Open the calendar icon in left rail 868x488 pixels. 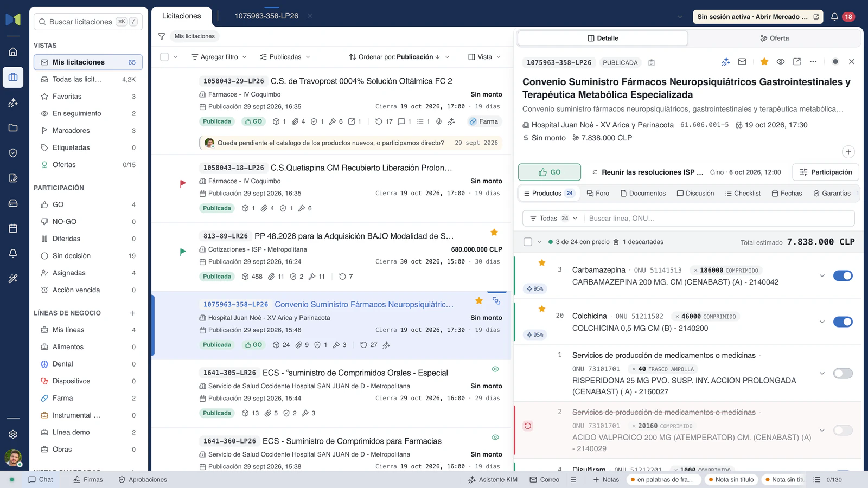[13, 228]
